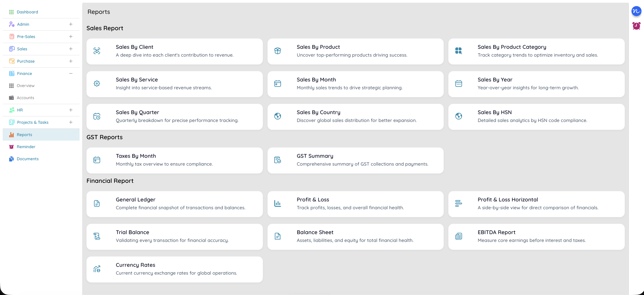Open the Sales By Year report
This screenshot has width=644, height=295.
(536, 84)
